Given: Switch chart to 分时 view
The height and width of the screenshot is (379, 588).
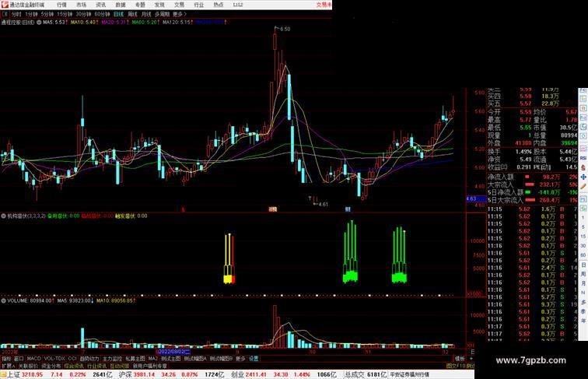Looking at the screenshot, I should tap(16, 14).
